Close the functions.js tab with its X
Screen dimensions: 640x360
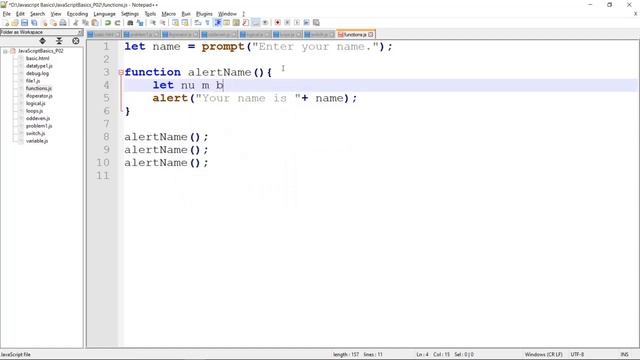(x=371, y=35)
